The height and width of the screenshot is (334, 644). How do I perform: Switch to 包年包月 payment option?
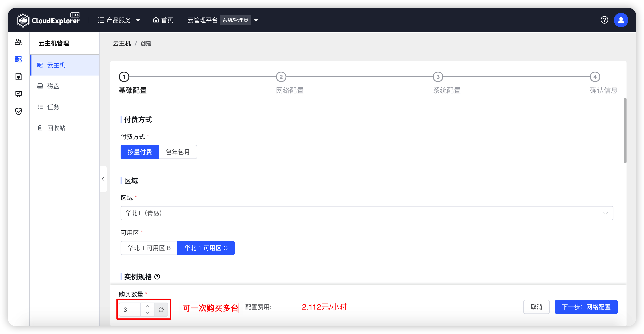(178, 152)
